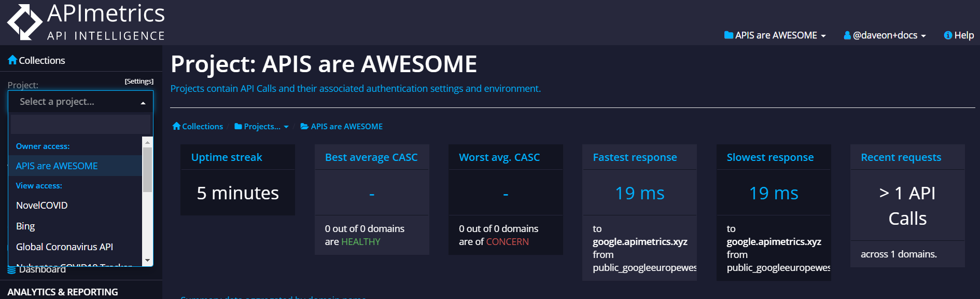
Task: Open the @daveon+docs account menu
Action: click(885, 35)
